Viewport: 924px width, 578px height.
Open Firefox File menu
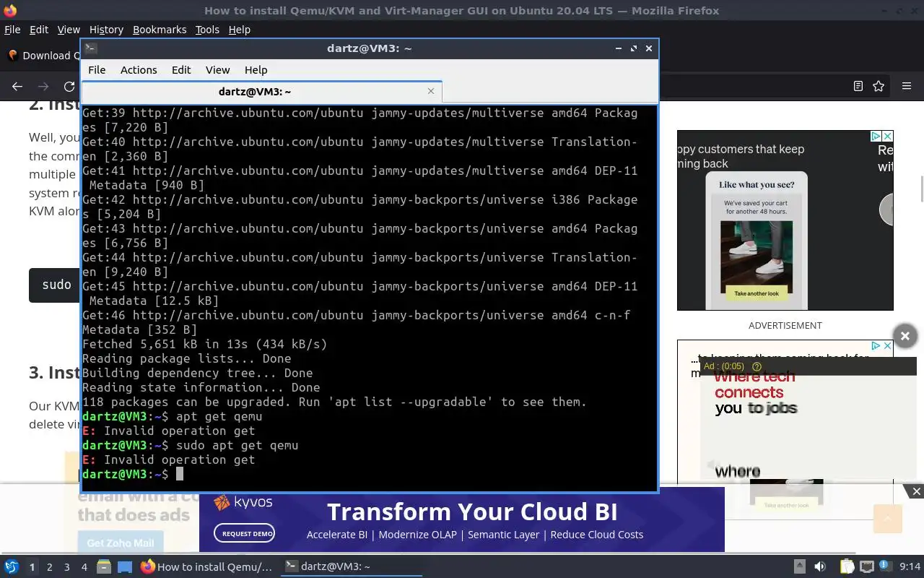pos(12,30)
